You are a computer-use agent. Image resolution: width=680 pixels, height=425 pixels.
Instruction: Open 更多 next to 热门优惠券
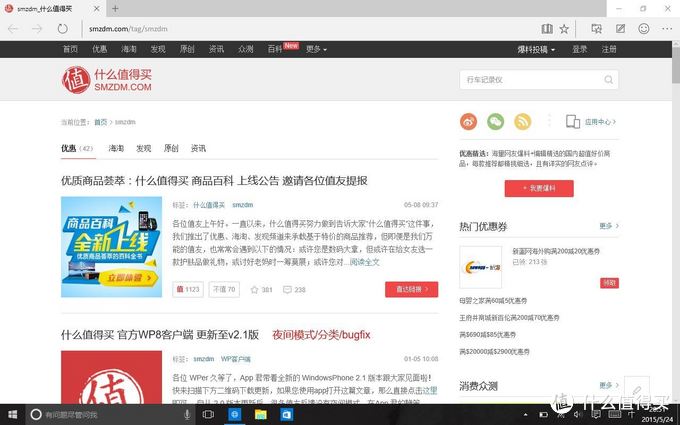point(609,226)
